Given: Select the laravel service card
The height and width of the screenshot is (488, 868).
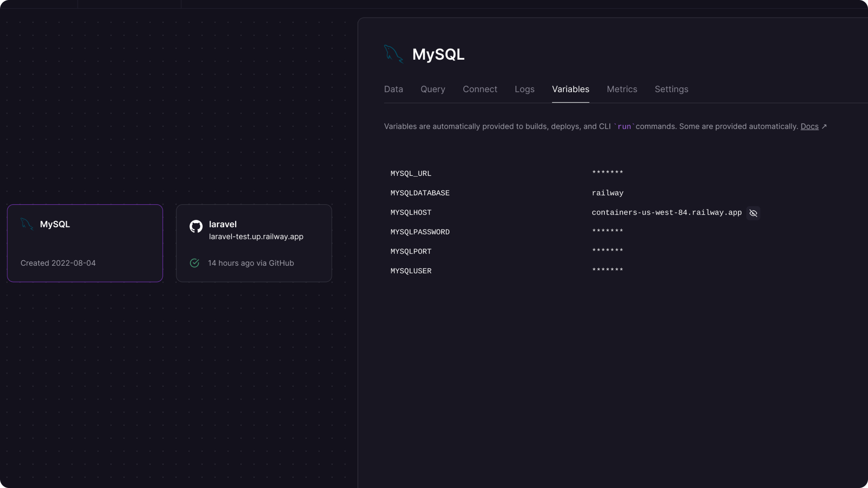Looking at the screenshot, I should 254,243.
